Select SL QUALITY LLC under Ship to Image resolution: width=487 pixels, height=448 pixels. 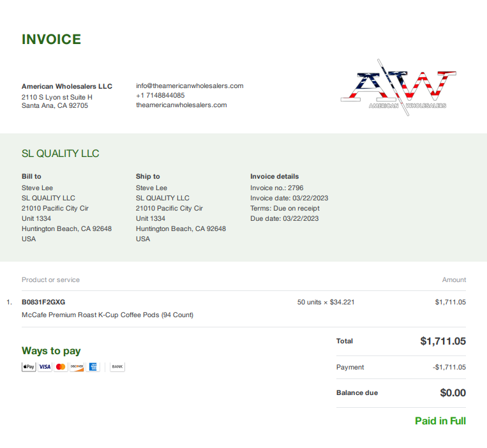(162, 198)
